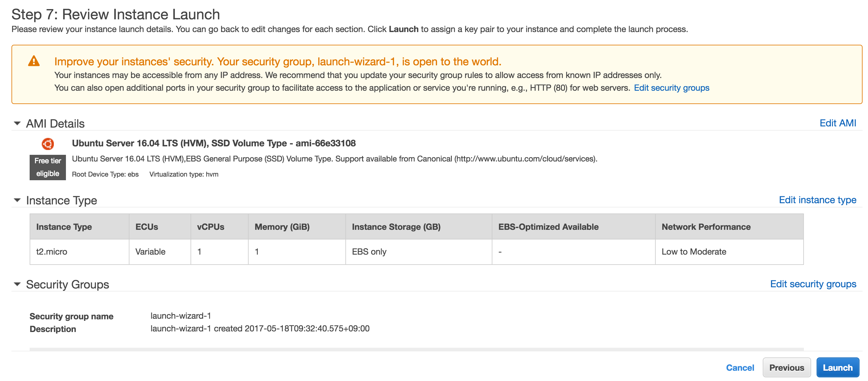
Task: Select the Low to Moderate network cell
Action: (x=729, y=252)
